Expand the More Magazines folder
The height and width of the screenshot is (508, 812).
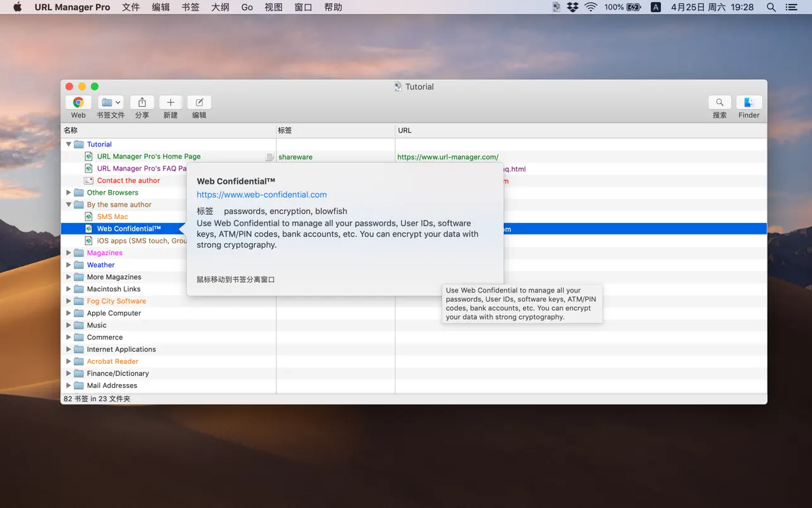(69, 277)
